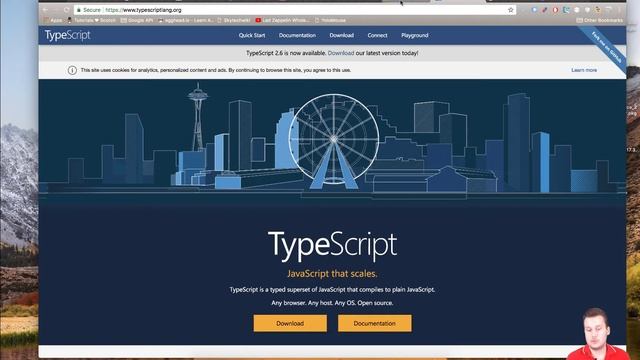This screenshot has height=360, width=640.
Task: Open the Quick Start page
Action: [252, 36]
